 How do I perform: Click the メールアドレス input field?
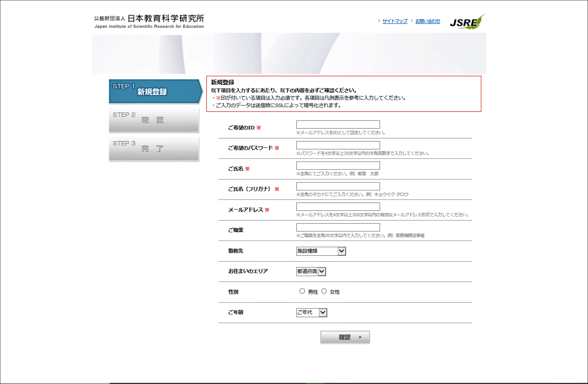point(338,207)
